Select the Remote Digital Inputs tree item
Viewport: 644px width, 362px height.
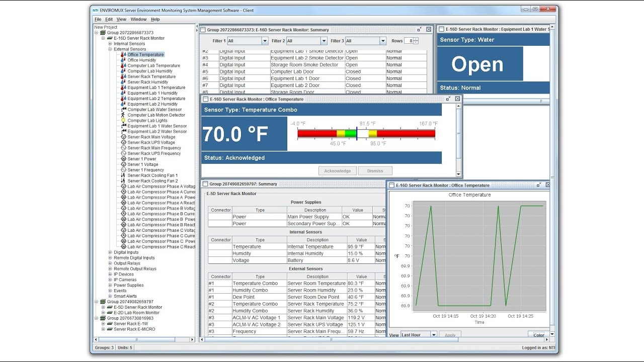pyautogui.click(x=134, y=258)
